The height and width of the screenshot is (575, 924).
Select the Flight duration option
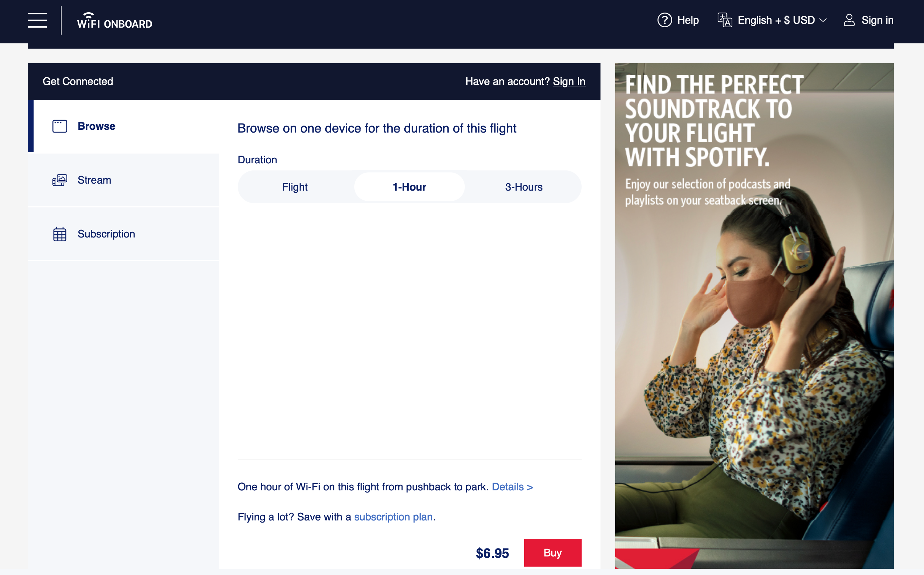[295, 187]
